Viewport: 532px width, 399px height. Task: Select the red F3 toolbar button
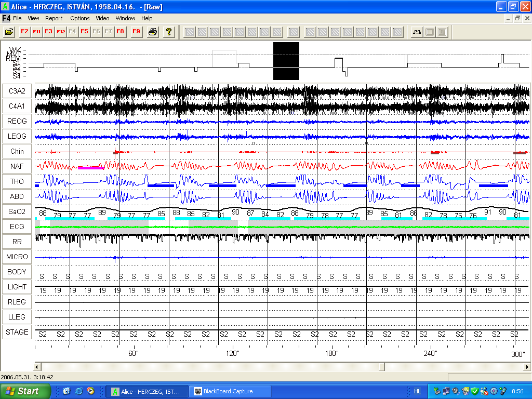coord(48,32)
